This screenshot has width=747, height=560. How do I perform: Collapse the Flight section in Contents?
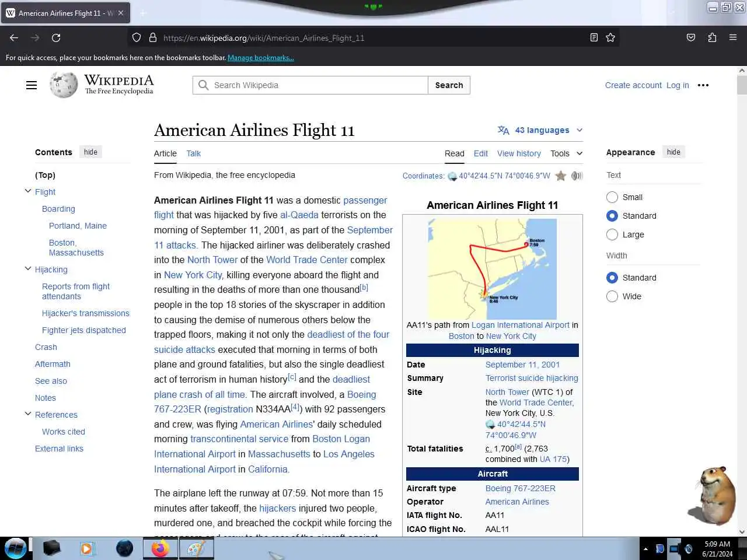tap(27, 191)
